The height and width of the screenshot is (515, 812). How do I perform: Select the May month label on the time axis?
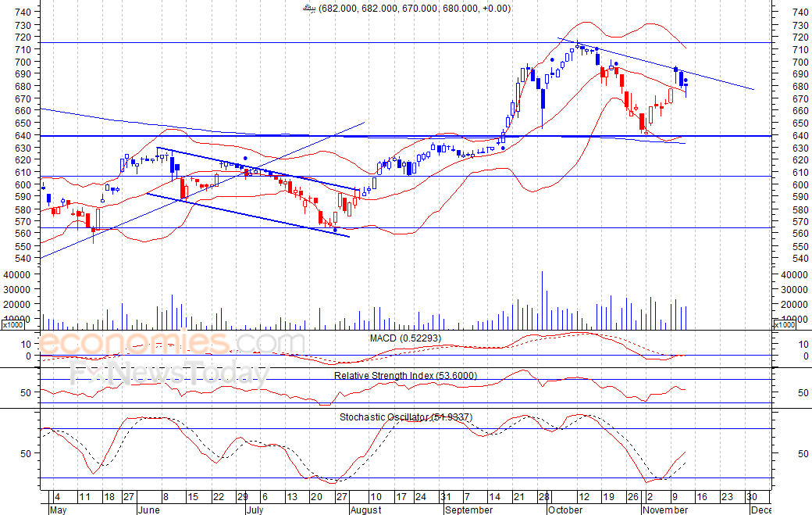tap(59, 510)
